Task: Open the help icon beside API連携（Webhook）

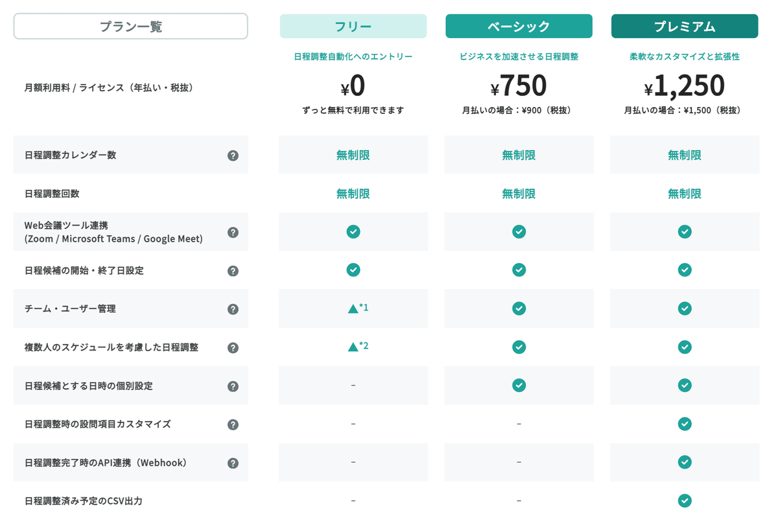Action: point(233,462)
